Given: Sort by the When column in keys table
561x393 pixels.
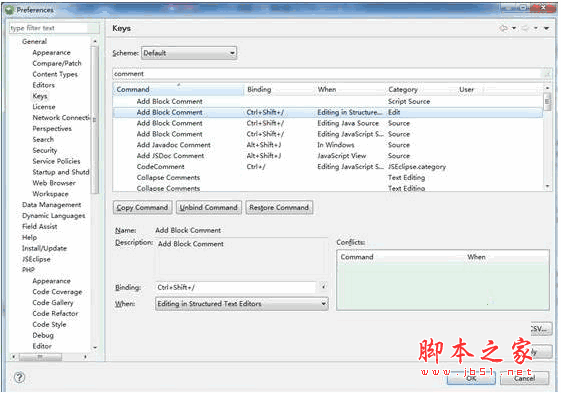Looking at the screenshot, I should click(350, 89).
